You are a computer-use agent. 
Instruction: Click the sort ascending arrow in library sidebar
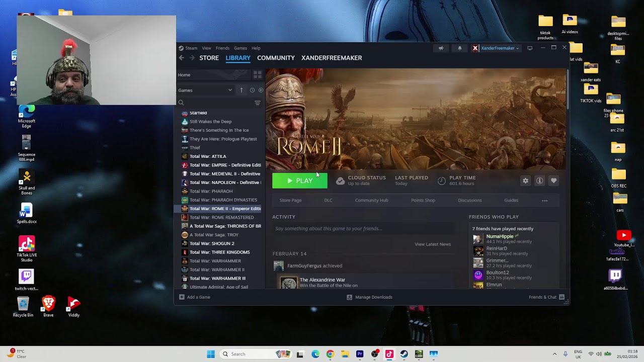click(241, 90)
